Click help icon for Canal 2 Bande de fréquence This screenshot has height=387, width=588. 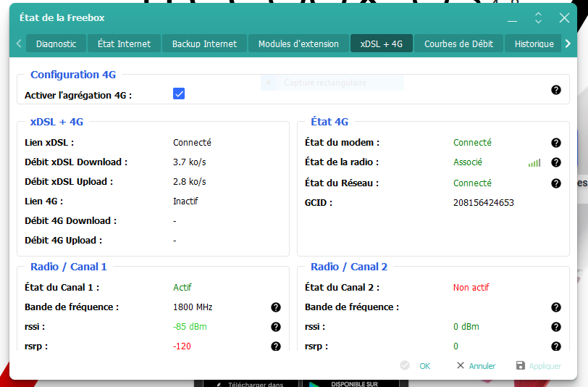tap(556, 307)
